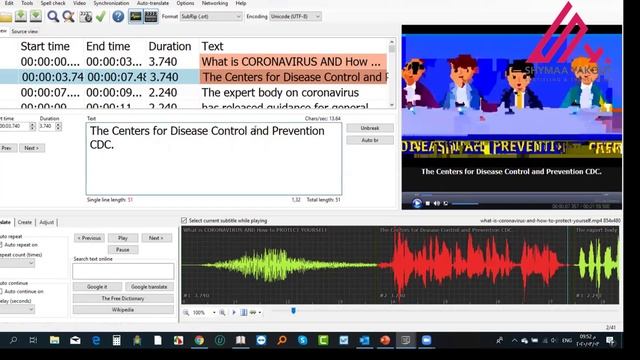Click the subtitle text edit box

point(214,159)
